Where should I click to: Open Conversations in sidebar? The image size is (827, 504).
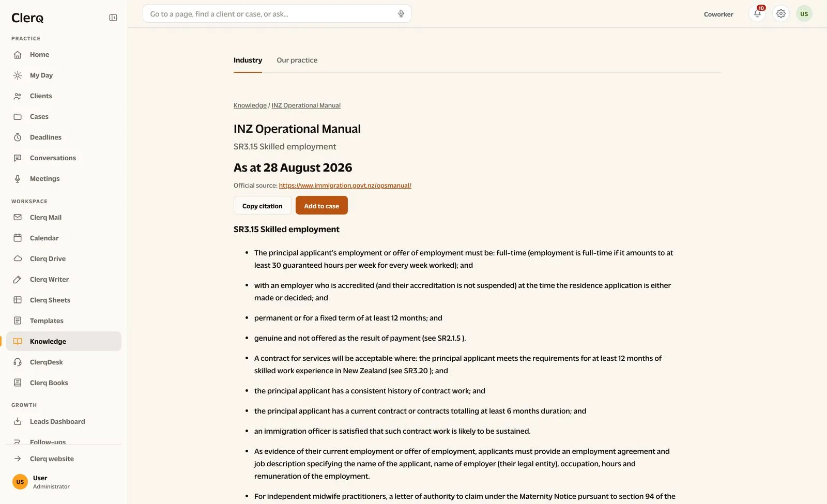click(x=64, y=158)
